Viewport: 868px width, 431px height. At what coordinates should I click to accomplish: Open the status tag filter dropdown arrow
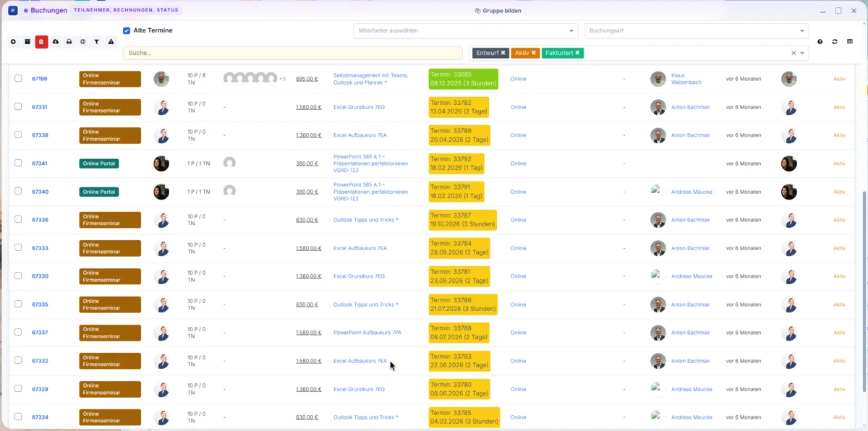pos(802,53)
